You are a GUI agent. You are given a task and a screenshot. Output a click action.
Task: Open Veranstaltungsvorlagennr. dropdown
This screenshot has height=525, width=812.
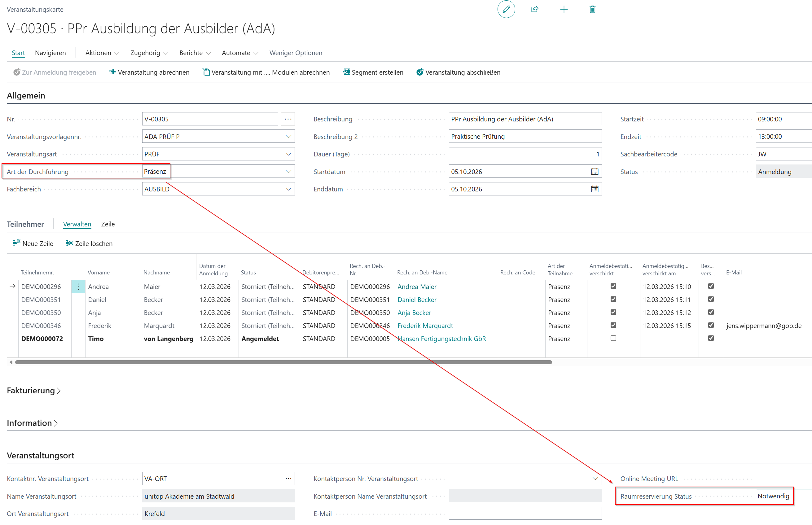[x=288, y=136]
